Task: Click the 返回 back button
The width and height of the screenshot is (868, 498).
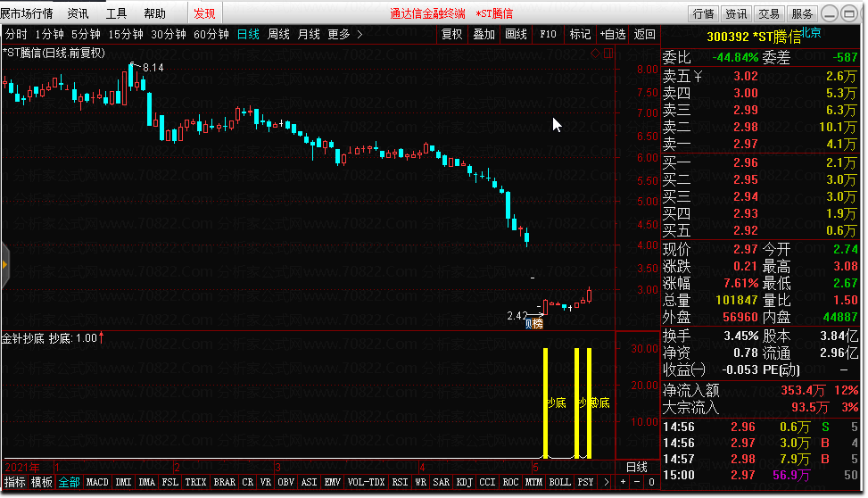Action: coord(644,34)
